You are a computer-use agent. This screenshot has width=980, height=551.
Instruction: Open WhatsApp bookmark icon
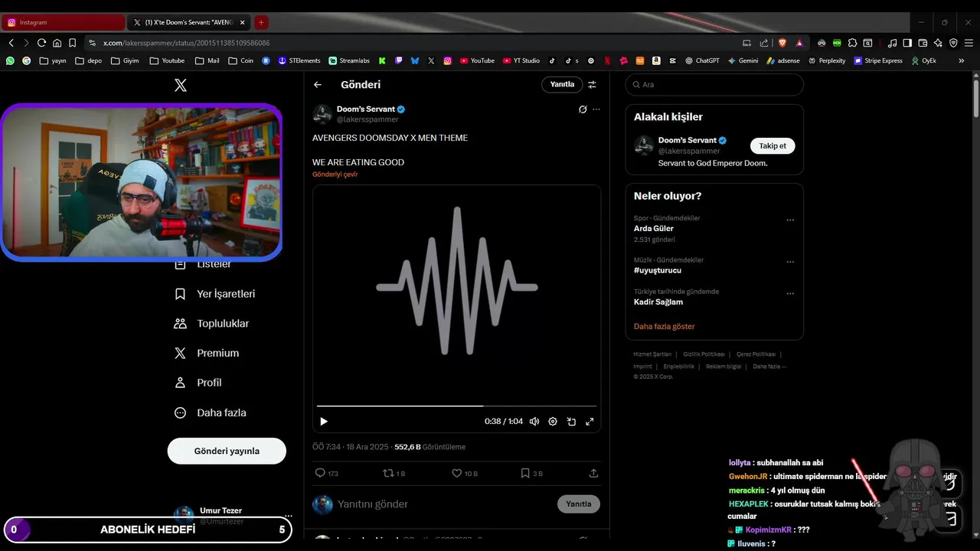pyautogui.click(x=10, y=60)
